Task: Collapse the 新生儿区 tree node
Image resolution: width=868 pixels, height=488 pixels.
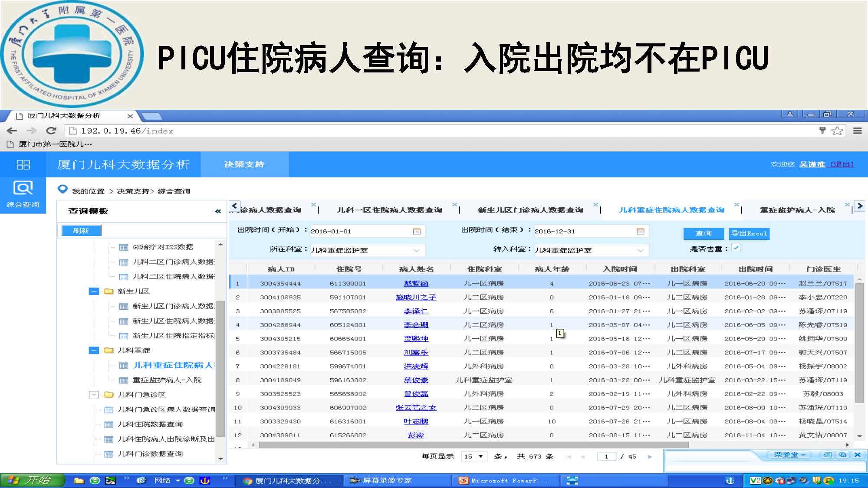Action: [x=94, y=291]
